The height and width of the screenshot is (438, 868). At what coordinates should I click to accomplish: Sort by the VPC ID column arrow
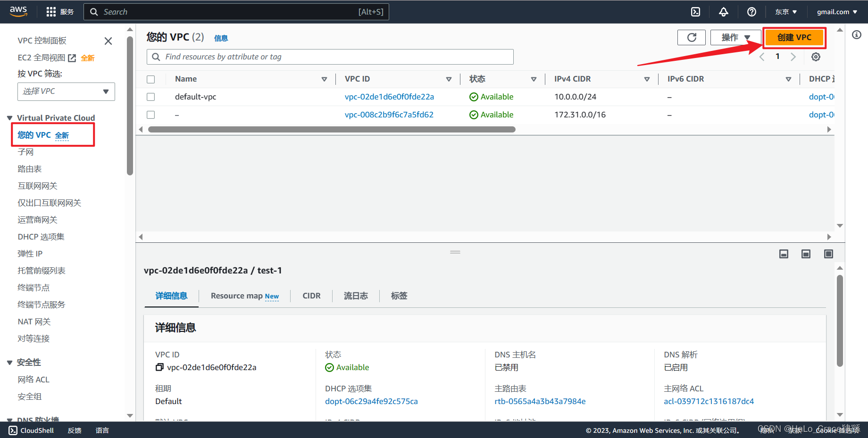(449, 79)
